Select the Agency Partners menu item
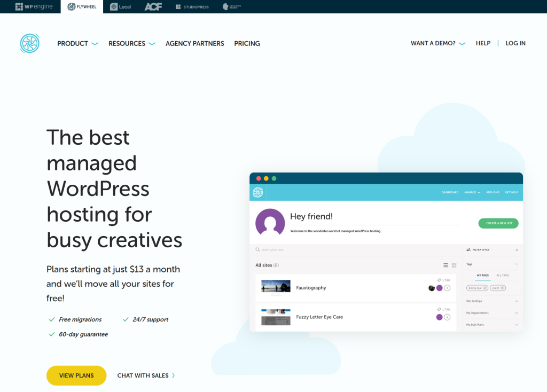Image resolution: width=547 pixels, height=392 pixels. pos(194,43)
